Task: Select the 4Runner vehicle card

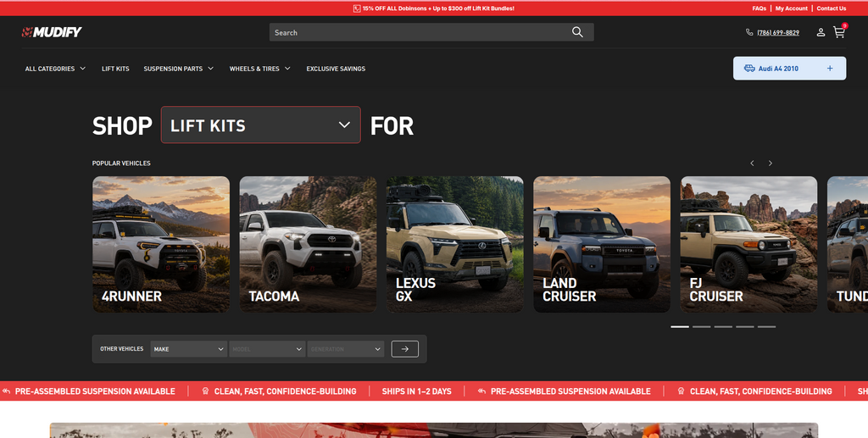Action: pyautogui.click(x=161, y=245)
